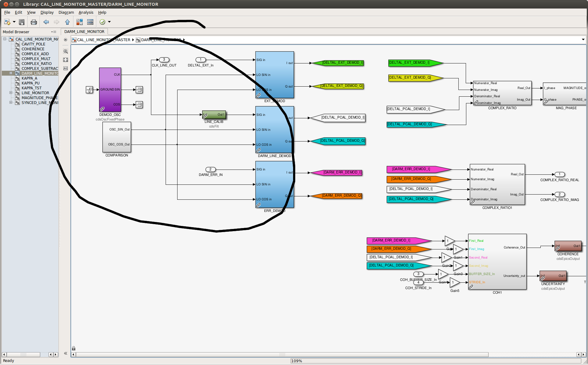Click the Fit to View palette icon
Screen dimensions: 588x365
pyautogui.click(x=66, y=60)
